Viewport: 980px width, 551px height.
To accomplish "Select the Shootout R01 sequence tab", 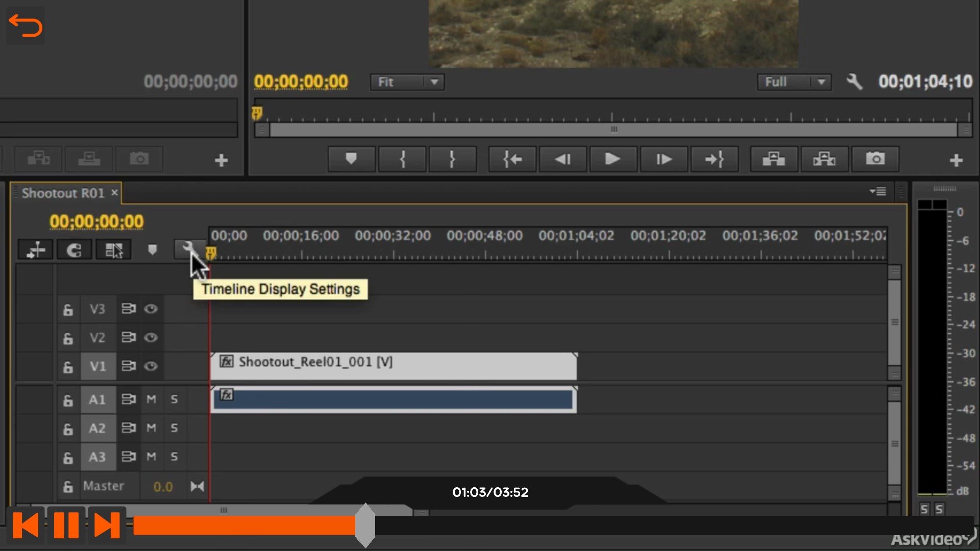I will coord(63,193).
